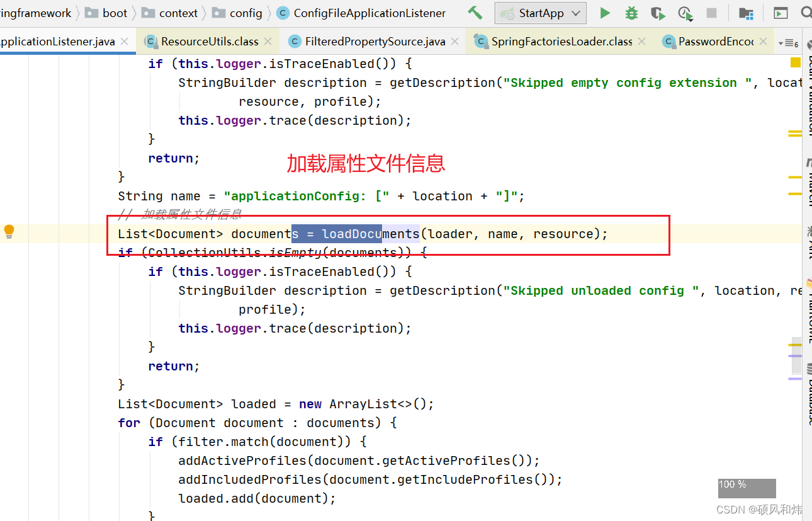Click the 'Skipped unloaded config' string
This screenshot has width=812, height=521.
(x=601, y=290)
